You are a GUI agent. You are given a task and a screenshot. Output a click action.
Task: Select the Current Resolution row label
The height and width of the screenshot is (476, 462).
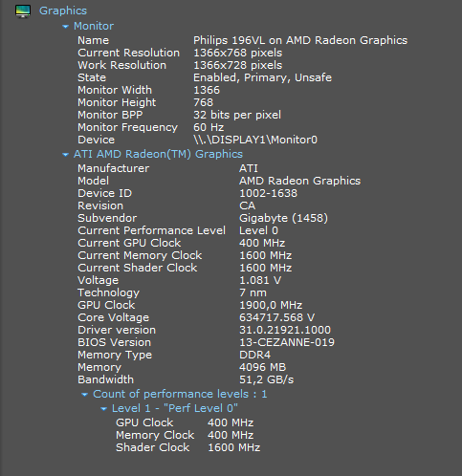tap(128, 53)
